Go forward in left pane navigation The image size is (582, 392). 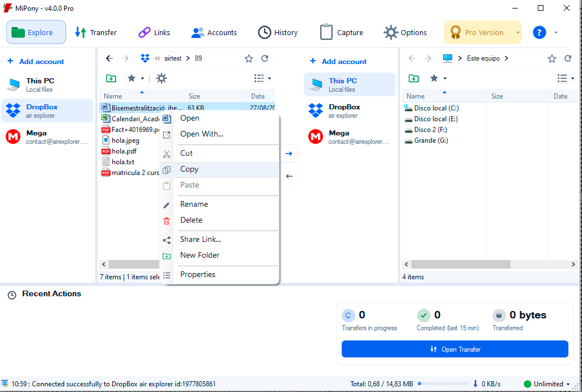pyautogui.click(x=125, y=58)
